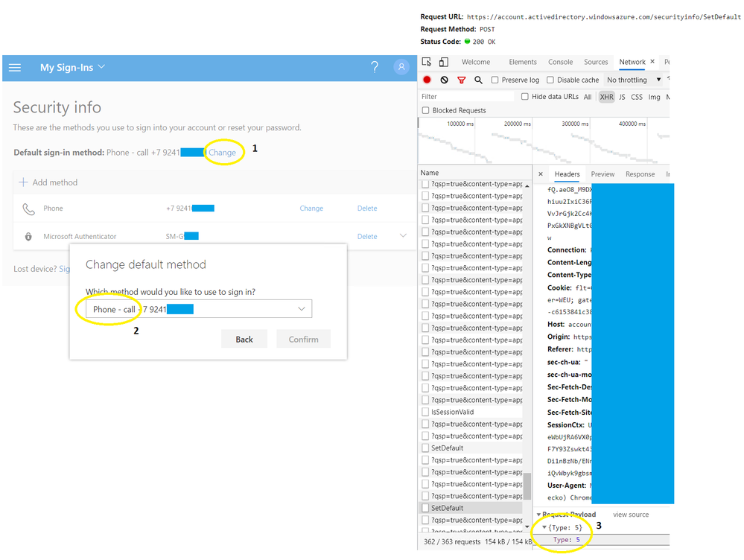Open My Sign-Ins dropdown chevron

pos(101,67)
